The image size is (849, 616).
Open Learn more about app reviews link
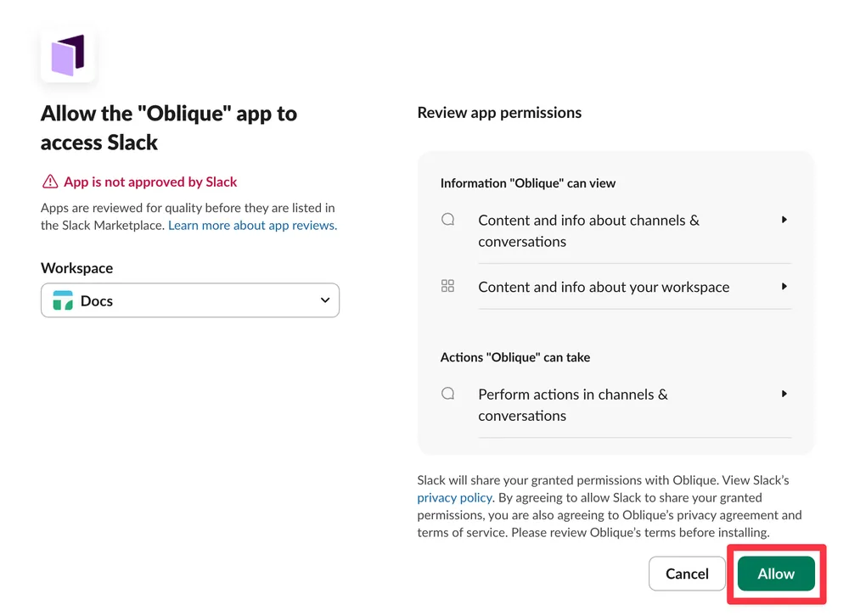point(251,225)
